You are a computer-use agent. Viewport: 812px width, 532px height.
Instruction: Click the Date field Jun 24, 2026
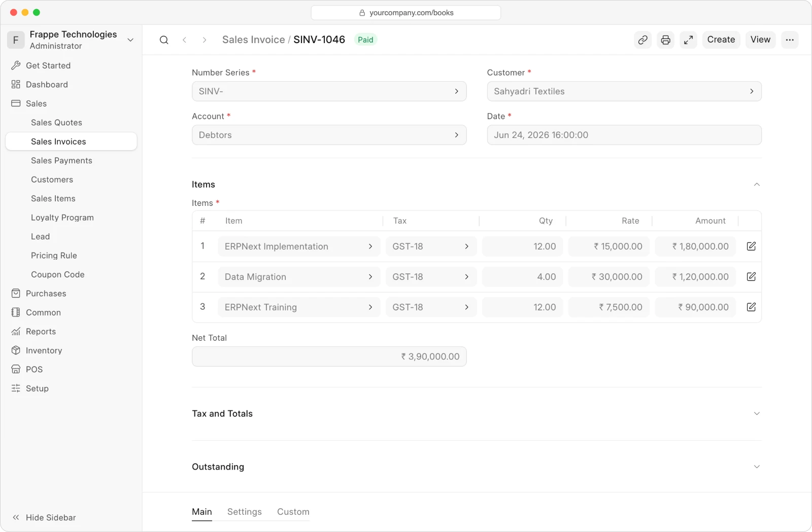624,135
